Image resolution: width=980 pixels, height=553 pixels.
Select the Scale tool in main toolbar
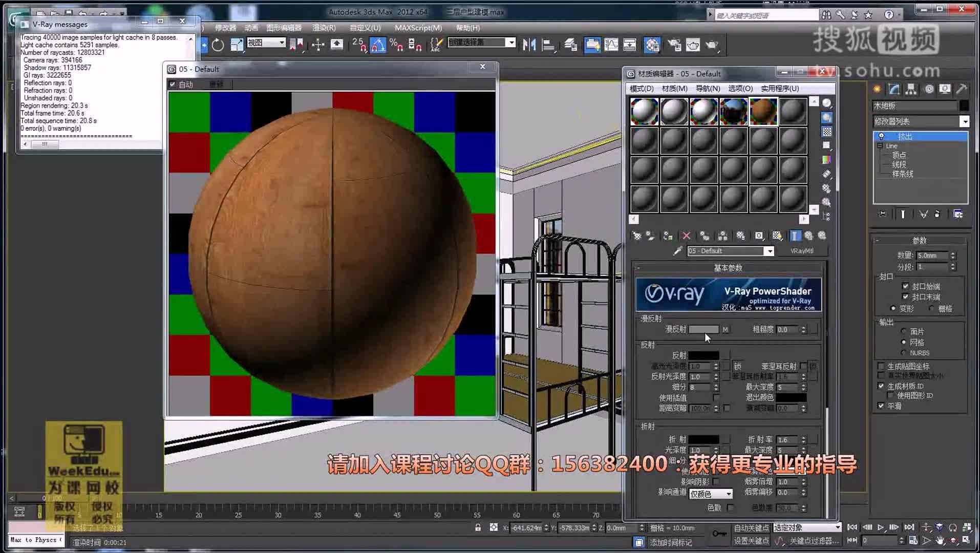click(x=237, y=45)
